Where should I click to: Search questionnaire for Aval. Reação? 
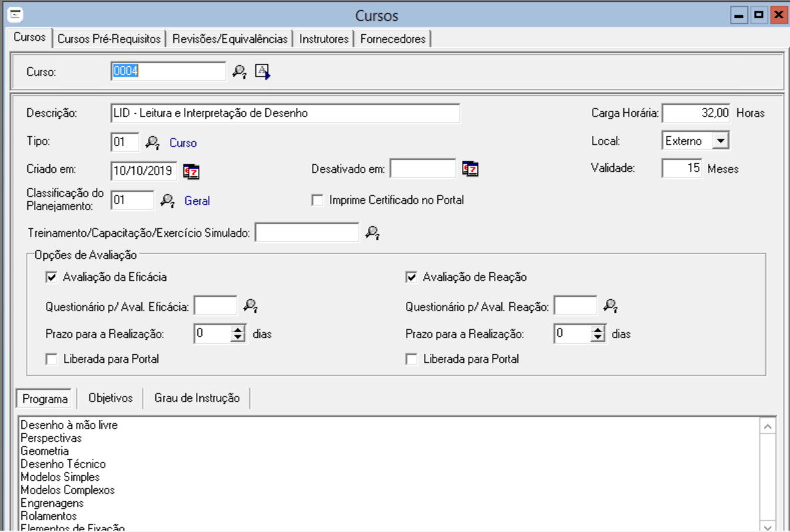(x=611, y=306)
